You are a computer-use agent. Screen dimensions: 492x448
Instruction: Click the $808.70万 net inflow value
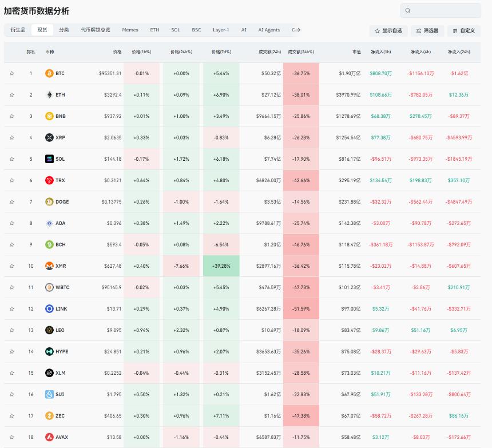click(x=380, y=73)
